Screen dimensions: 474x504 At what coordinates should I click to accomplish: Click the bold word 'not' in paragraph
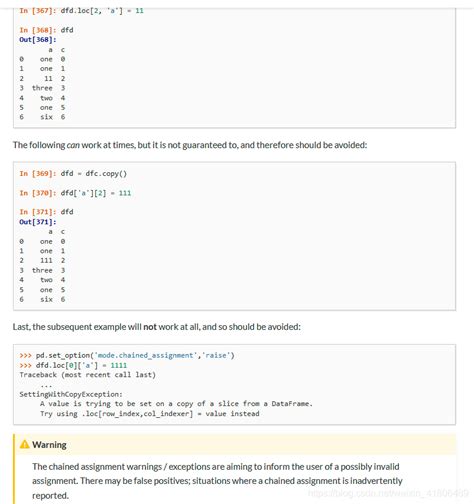(x=150, y=327)
